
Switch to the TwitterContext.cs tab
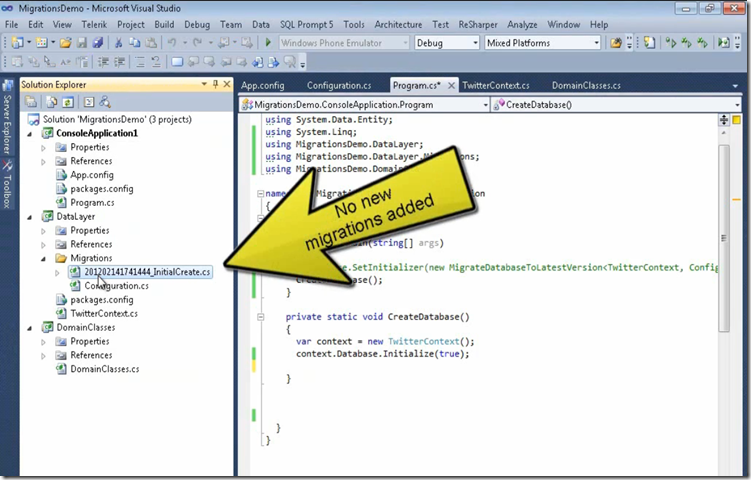click(496, 86)
